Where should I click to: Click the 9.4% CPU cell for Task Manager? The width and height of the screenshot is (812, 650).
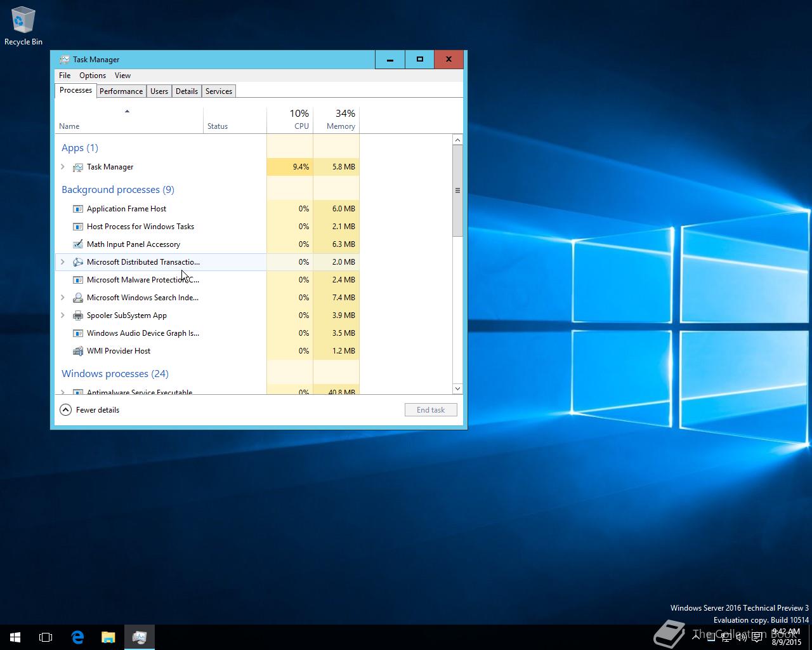tap(290, 167)
